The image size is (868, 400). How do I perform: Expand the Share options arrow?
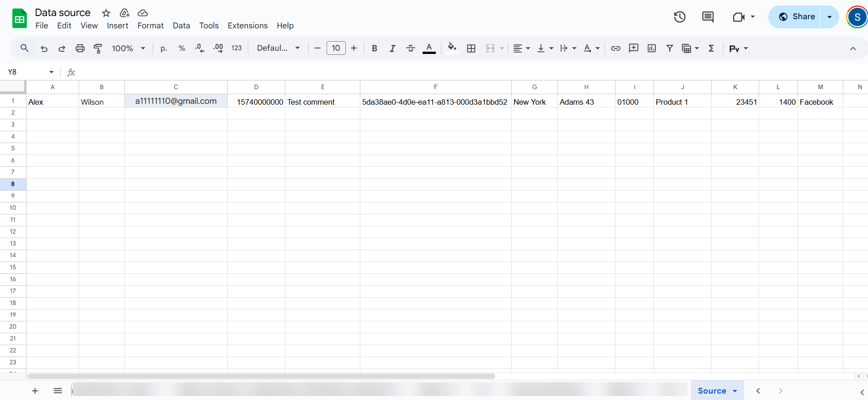(830, 17)
